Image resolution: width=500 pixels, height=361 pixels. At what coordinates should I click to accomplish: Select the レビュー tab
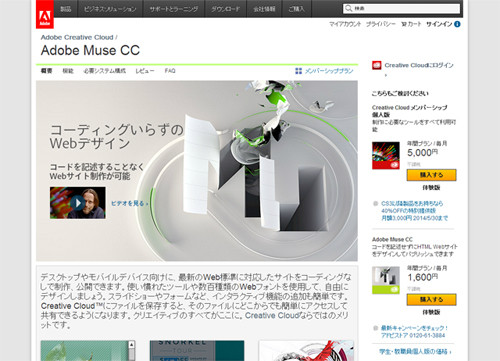145,71
